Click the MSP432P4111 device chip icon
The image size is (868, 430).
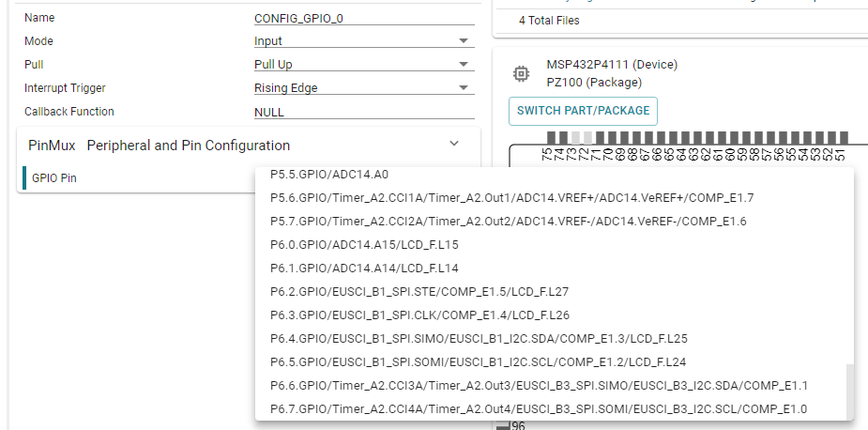[520, 73]
